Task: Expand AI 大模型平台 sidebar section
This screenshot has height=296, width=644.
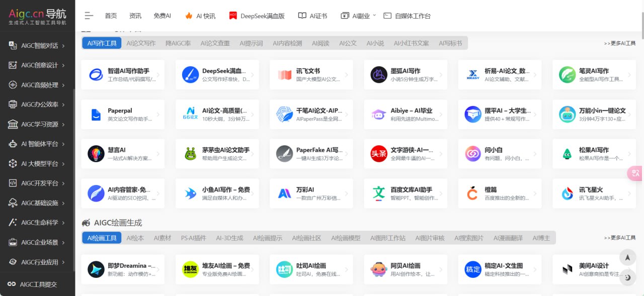Action: (x=37, y=164)
